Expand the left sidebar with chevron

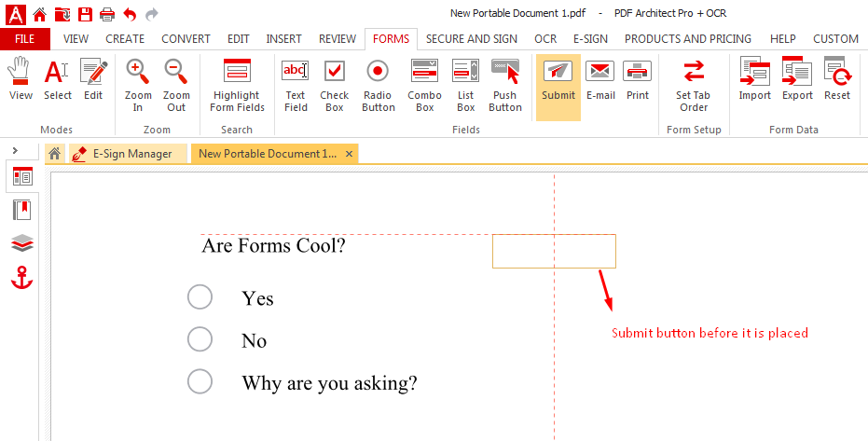(16, 150)
